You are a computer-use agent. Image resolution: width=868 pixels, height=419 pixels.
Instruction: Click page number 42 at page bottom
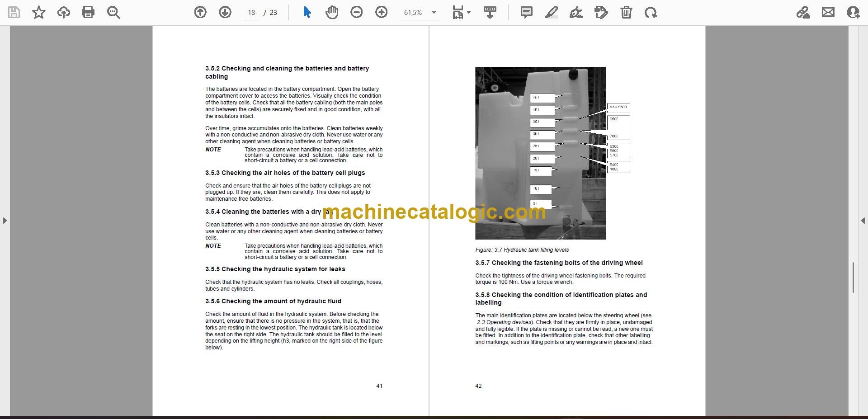tap(478, 386)
